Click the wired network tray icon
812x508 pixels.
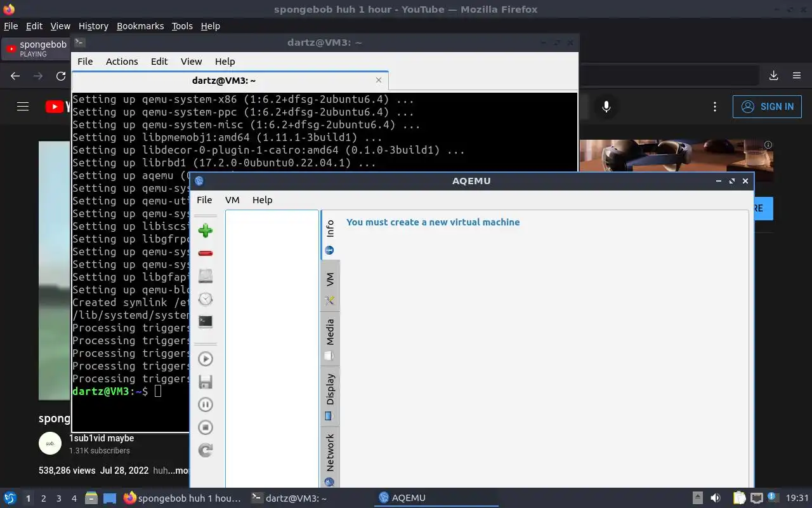point(756,498)
